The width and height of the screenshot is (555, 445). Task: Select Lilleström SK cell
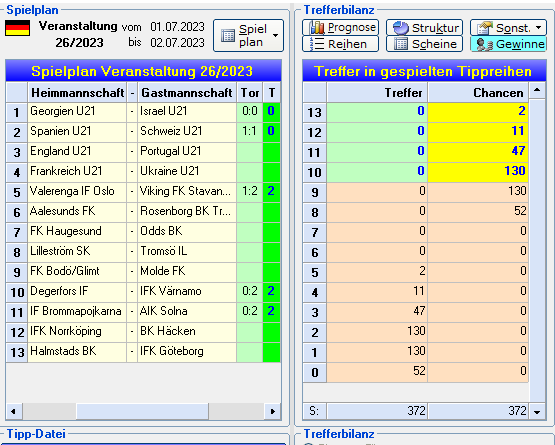coord(77,252)
